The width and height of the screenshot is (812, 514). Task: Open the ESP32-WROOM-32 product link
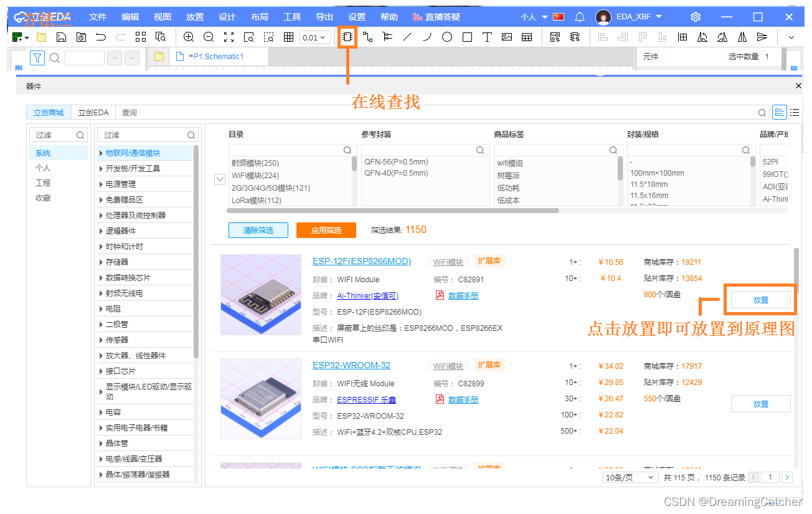coord(351,365)
